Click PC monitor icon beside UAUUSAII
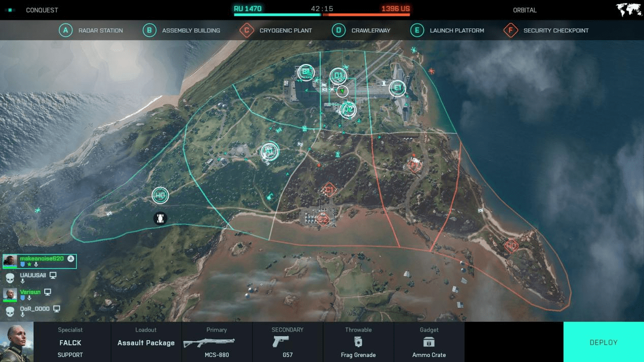The image size is (644, 362). (53, 275)
